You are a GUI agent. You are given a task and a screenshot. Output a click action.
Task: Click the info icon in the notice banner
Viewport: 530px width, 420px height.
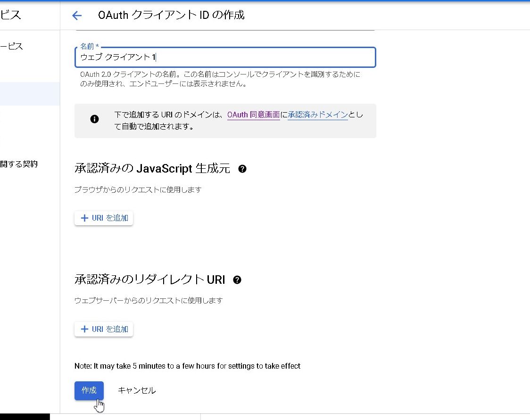(x=94, y=119)
